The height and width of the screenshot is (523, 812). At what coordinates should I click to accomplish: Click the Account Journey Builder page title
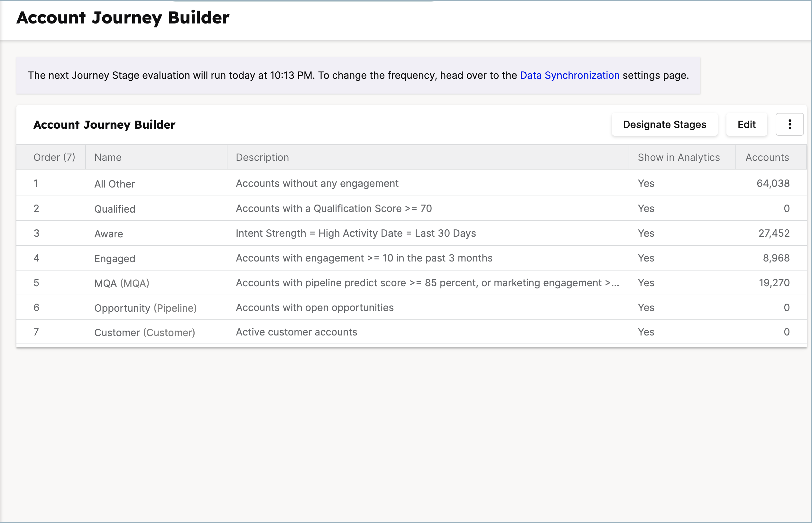[x=123, y=18]
